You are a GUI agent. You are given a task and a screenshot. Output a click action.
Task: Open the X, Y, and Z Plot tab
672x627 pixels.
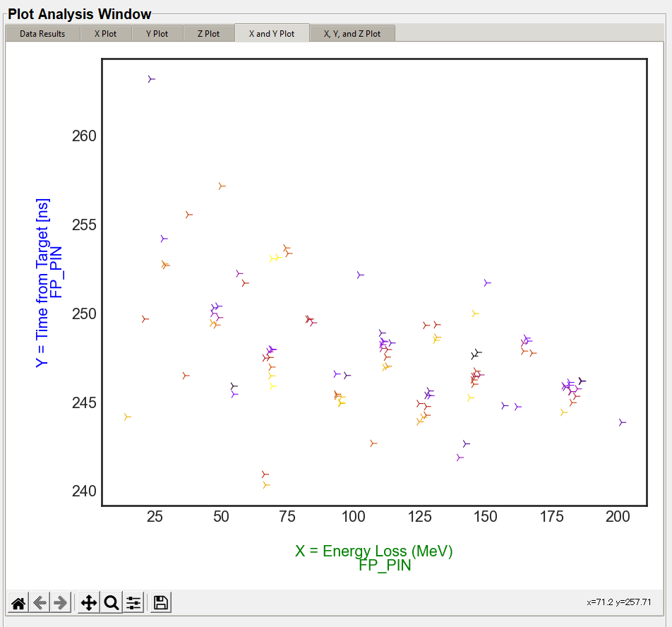tap(352, 33)
